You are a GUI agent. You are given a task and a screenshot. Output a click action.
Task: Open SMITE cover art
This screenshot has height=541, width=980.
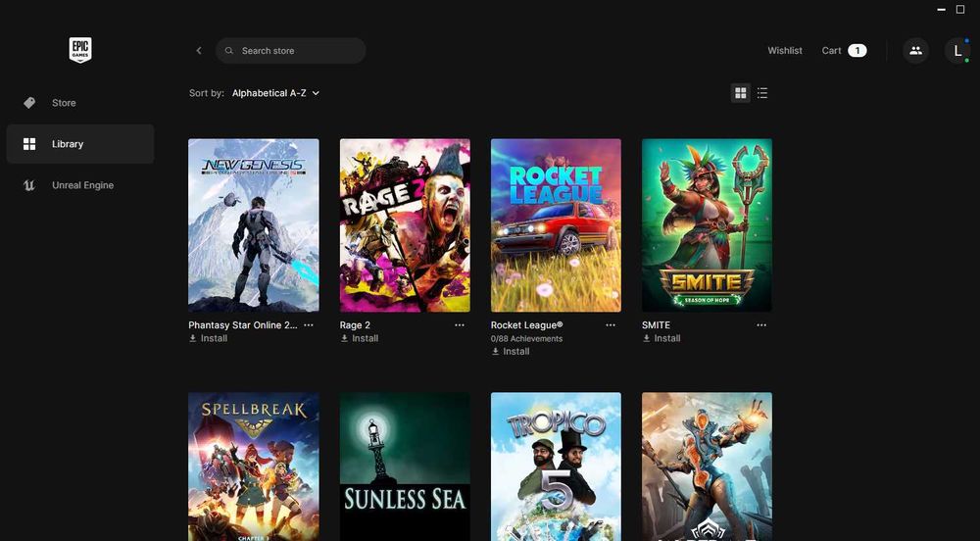[x=707, y=224]
